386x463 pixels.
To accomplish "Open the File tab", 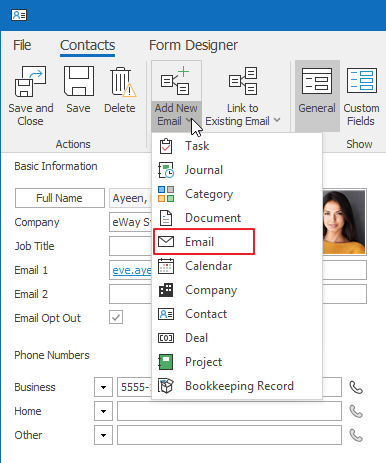I will [x=22, y=45].
